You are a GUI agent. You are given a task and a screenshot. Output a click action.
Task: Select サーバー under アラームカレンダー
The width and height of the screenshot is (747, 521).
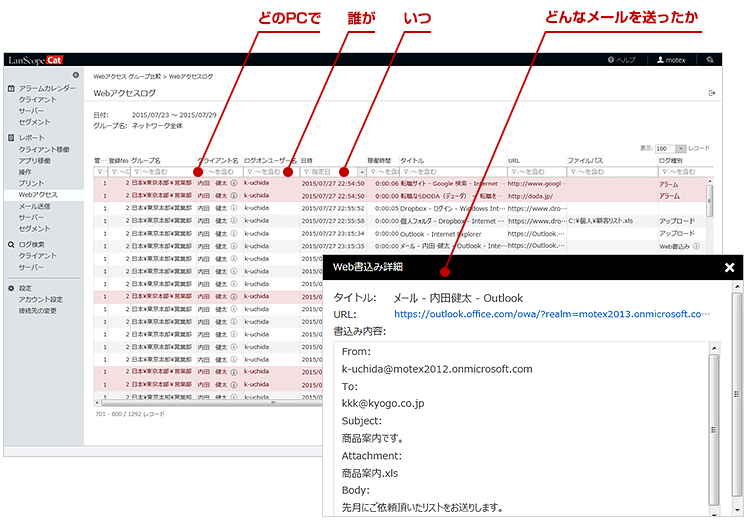[x=31, y=110]
